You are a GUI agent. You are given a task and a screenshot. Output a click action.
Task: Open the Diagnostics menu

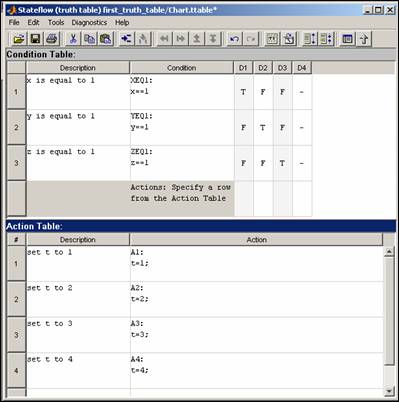pos(89,22)
